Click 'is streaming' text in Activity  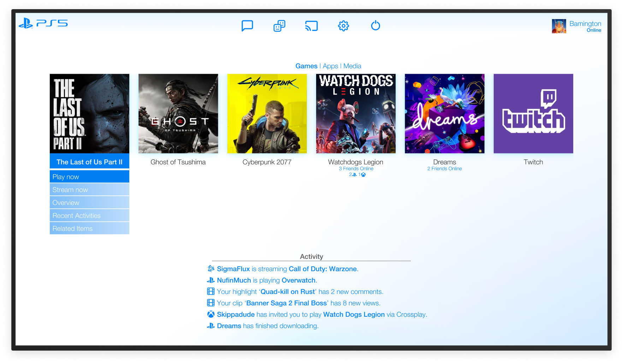click(x=269, y=269)
